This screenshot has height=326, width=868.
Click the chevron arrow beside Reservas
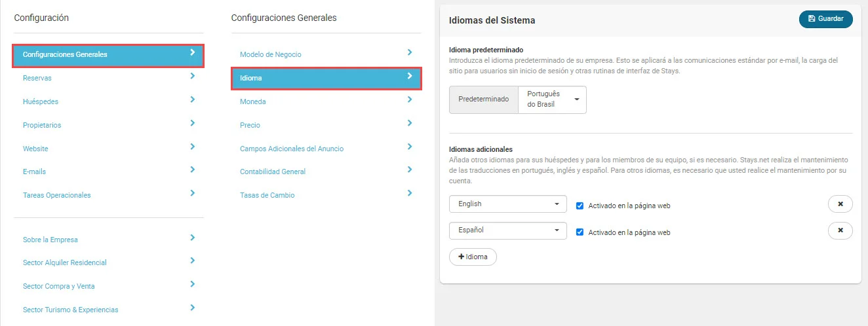(x=192, y=76)
